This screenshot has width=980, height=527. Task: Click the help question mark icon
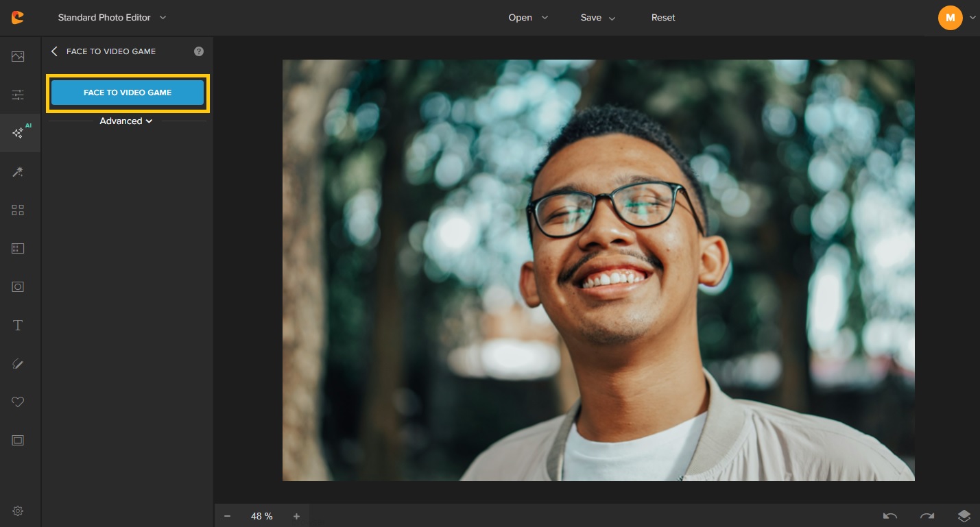coord(199,51)
